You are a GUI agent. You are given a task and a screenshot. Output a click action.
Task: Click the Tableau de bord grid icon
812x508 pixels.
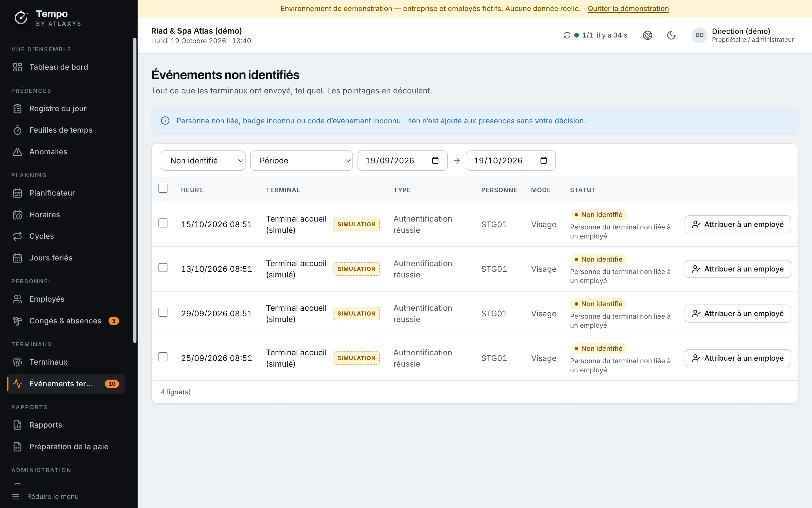[17, 67]
